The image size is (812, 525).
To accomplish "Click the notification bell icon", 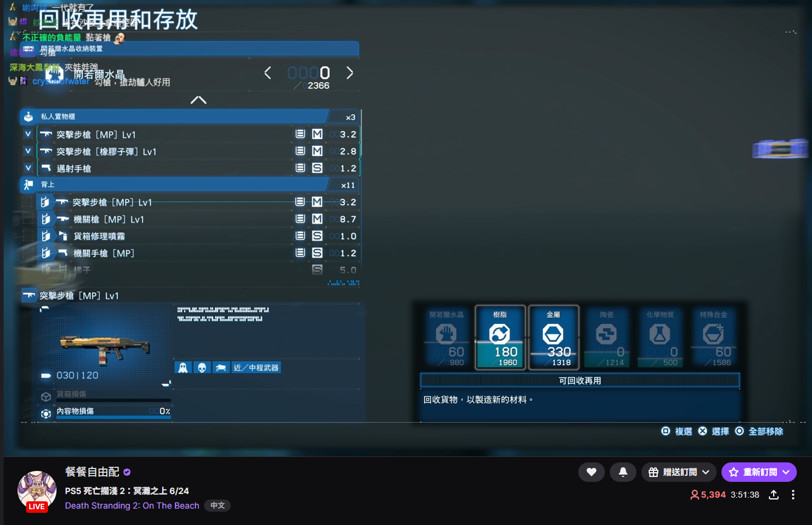I will pyautogui.click(x=623, y=472).
